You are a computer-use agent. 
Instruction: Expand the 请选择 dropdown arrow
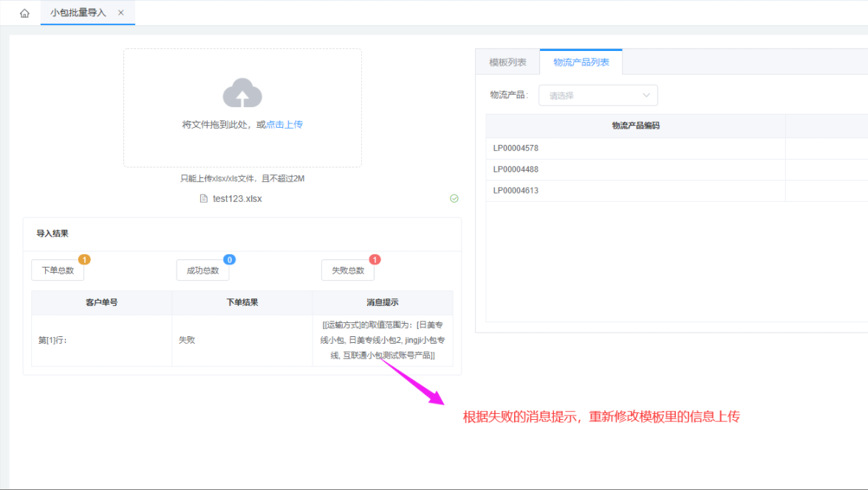point(646,95)
